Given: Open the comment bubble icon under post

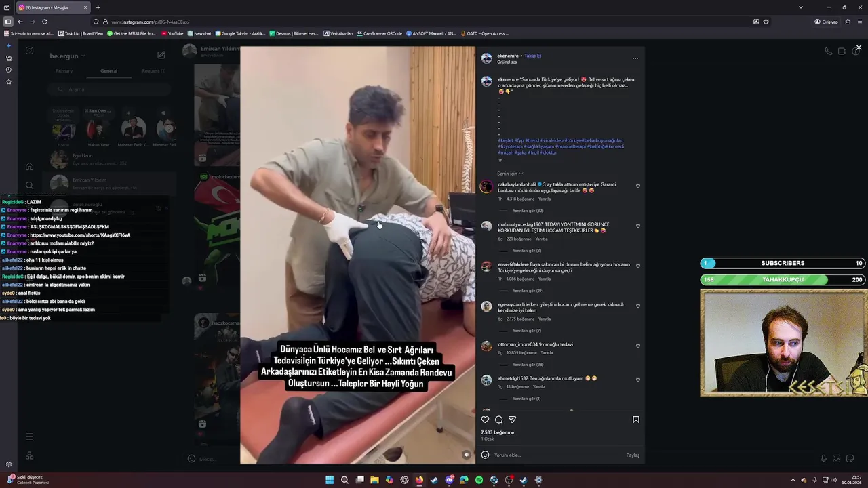Looking at the screenshot, I should tap(498, 420).
